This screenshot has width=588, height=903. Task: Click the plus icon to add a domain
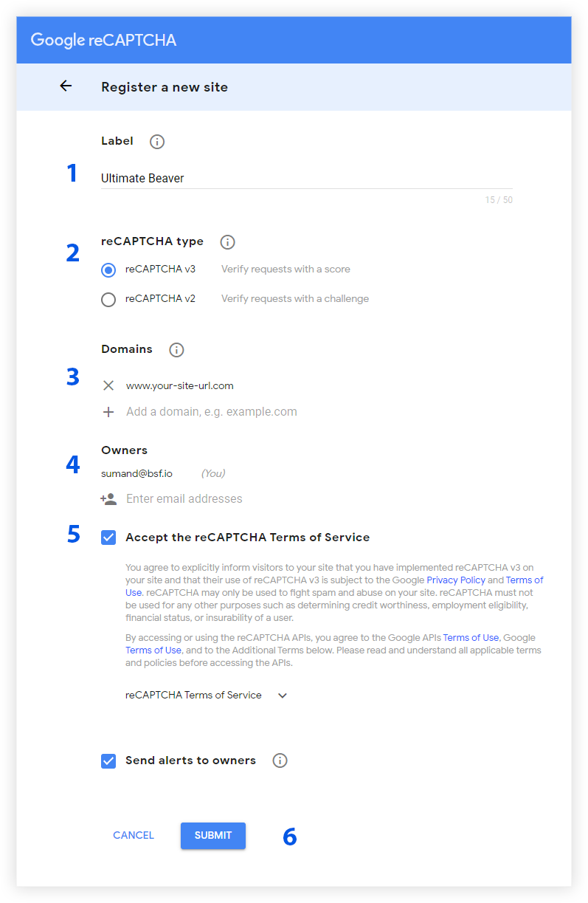coord(108,412)
